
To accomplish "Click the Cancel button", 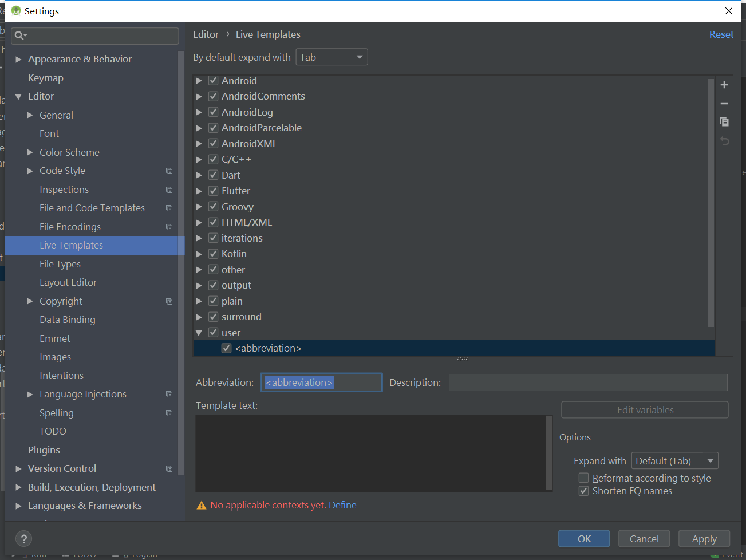I will coord(644,539).
